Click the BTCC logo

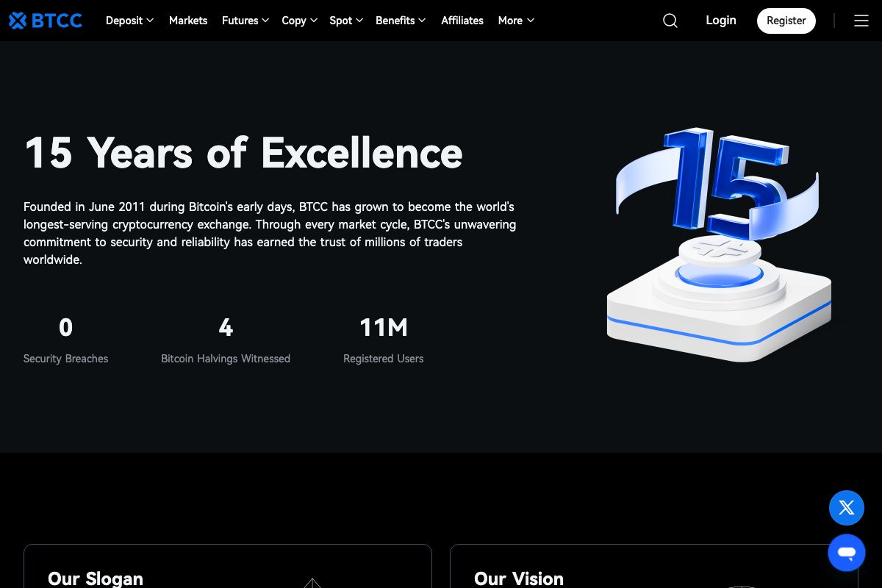tap(46, 21)
